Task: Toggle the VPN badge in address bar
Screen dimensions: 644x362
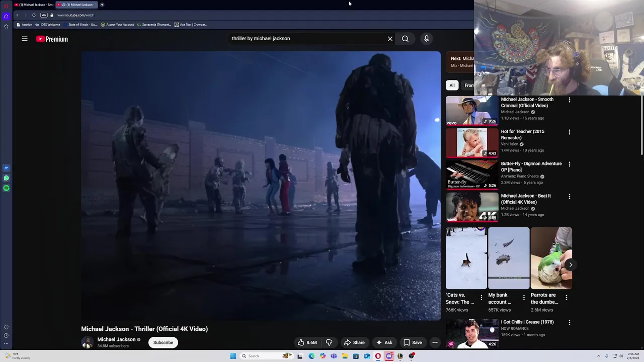Action: pos(44,15)
